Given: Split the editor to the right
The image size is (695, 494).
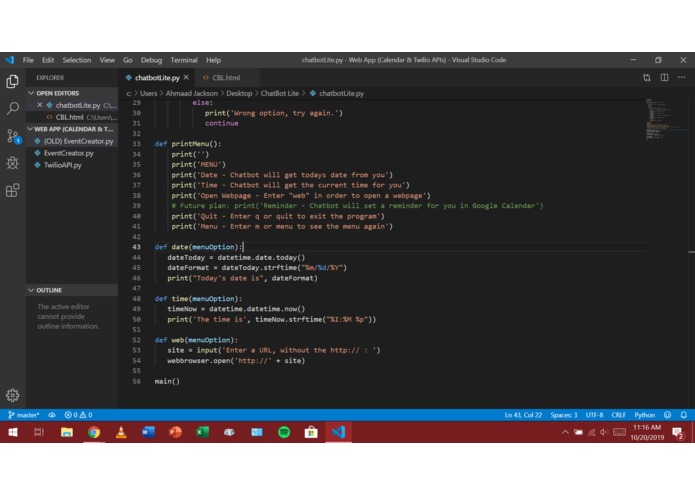Looking at the screenshot, I should [x=664, y=78].
